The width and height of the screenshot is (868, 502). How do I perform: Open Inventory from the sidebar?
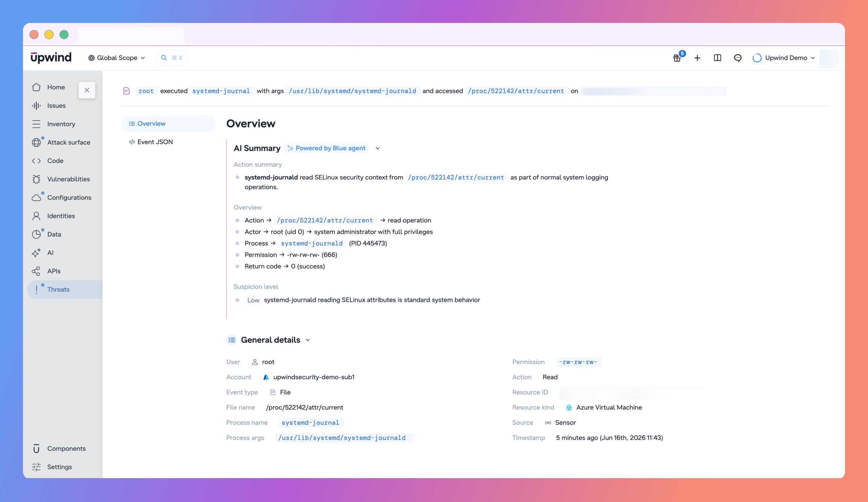[61, 124]
